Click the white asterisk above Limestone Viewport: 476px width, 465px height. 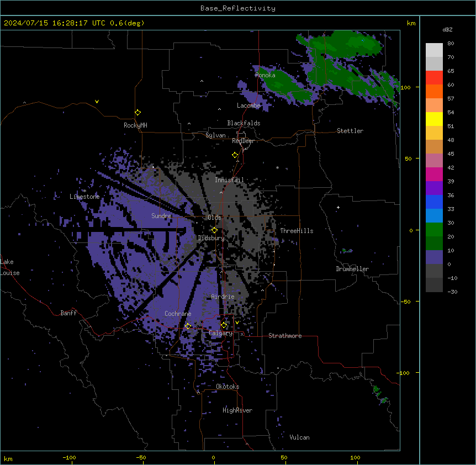pos(84,191)
